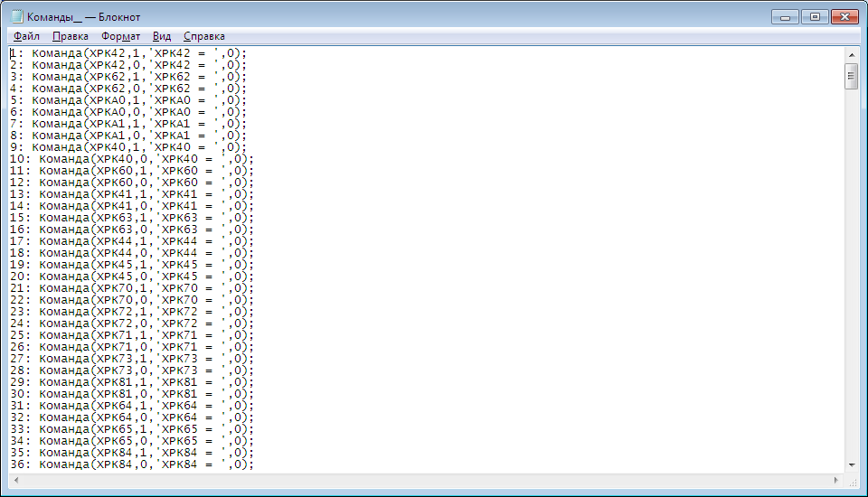This screenshot has width=868, height=497.
Task: Click the window resize grip corner
Action: [853, 482]
